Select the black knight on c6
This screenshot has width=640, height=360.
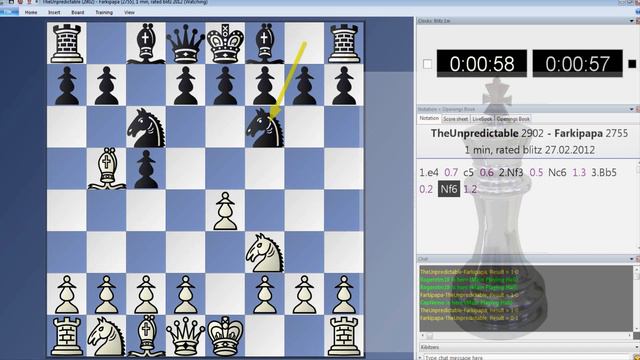pos(146,127)
